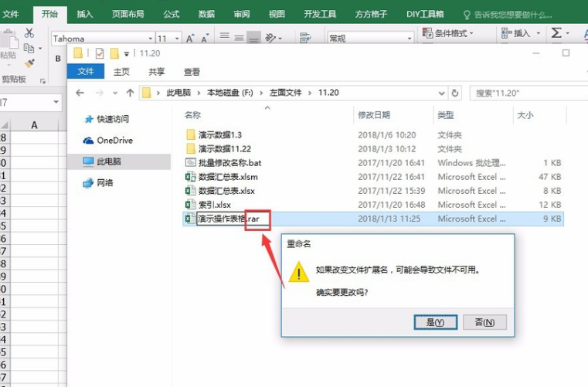
Task: Switch to Excel's 公式 ribbon tab
Action: 172,14
